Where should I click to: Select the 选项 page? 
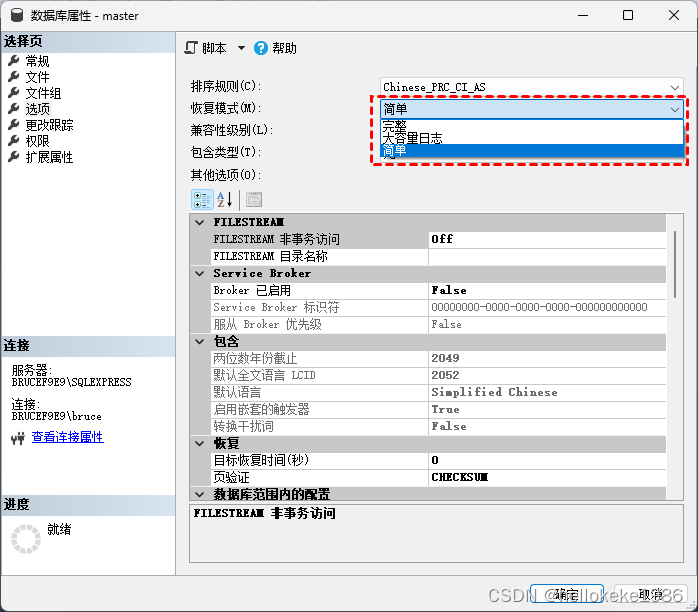pyautogui.click(x=37, y=109)
